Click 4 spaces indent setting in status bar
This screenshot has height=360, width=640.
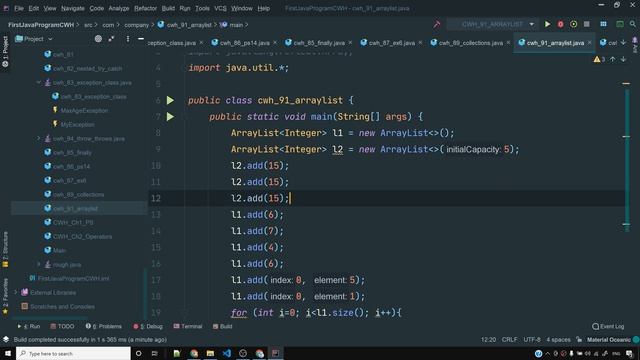[x=558, y=340]
